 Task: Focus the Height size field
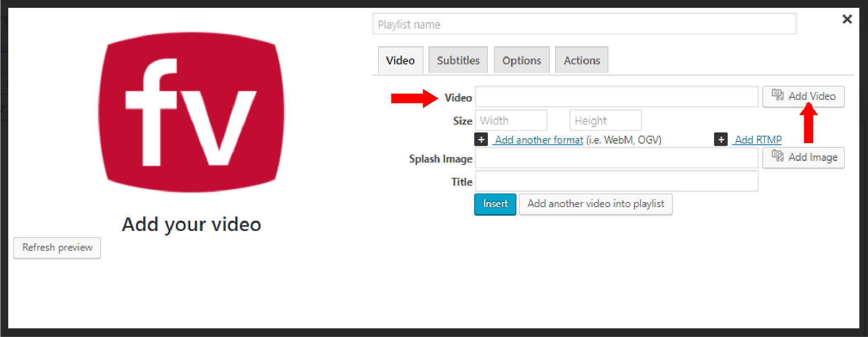605,120
